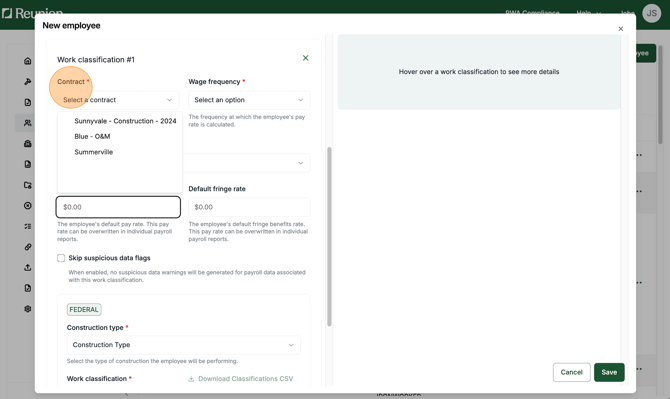Click the green Save button
Image resolution: width=670 pixels, height=399 pixels.
tap(609, 372)
